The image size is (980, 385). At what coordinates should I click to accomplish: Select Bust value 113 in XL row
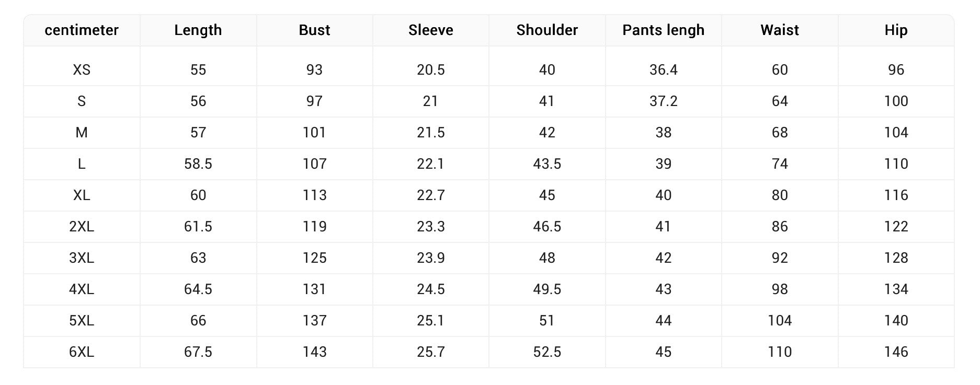click(314, 195)
